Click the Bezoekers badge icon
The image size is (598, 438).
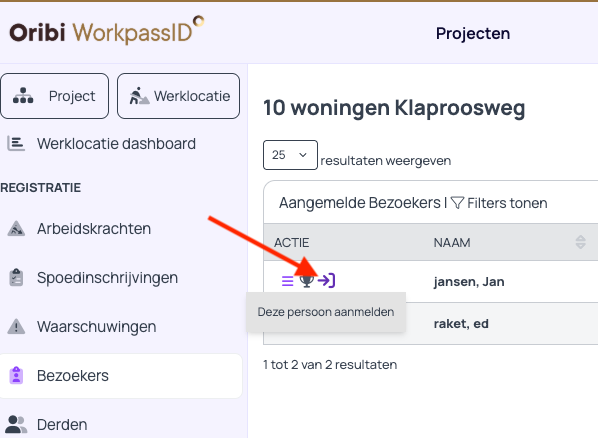click(16, 375)
